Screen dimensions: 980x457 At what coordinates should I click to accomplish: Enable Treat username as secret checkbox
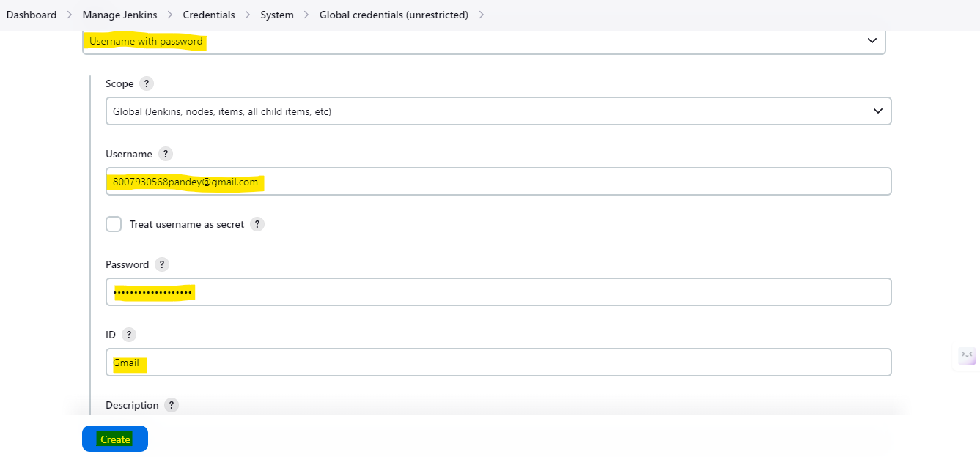[x=114, y=224]
